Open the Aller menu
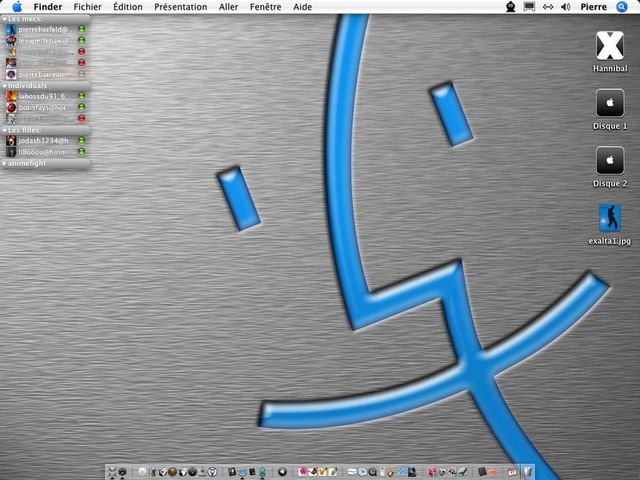Screen dimensions: 640x480 click(228, 7)
